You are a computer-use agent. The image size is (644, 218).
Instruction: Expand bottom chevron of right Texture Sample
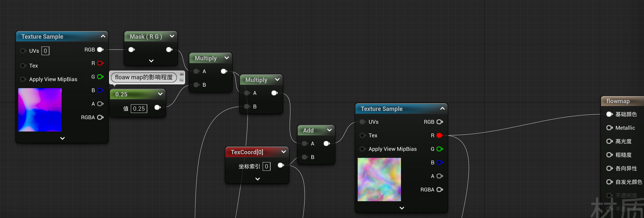(402, 208)
